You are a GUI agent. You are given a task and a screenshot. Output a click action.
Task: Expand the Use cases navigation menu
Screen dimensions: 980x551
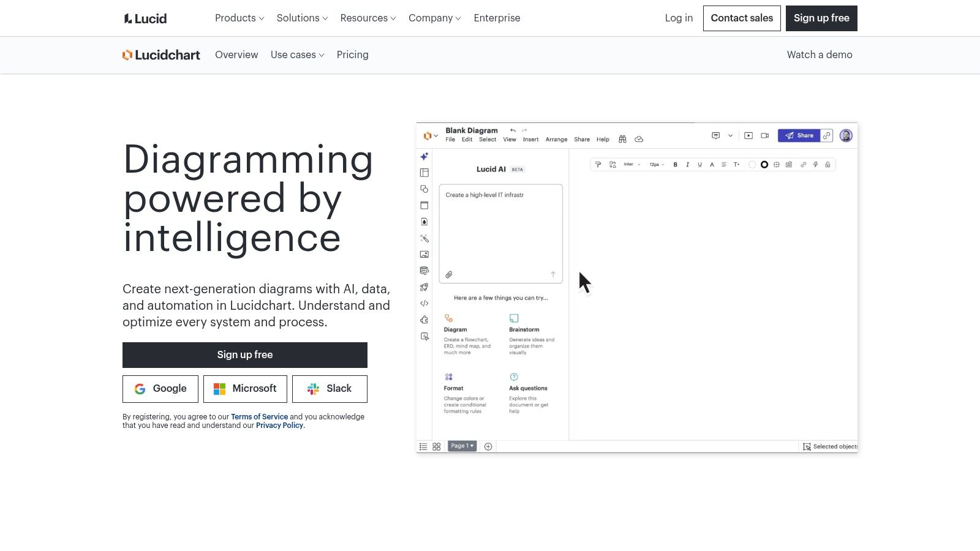pyautogui.click(x=297, y=54)
